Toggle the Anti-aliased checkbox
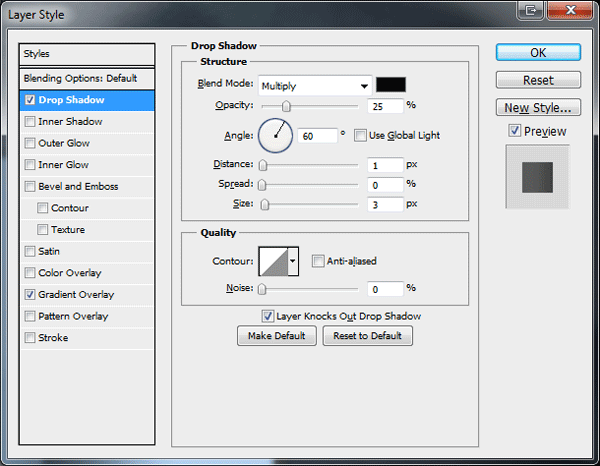Screen dimensions: 600x466 coord(318,261)
